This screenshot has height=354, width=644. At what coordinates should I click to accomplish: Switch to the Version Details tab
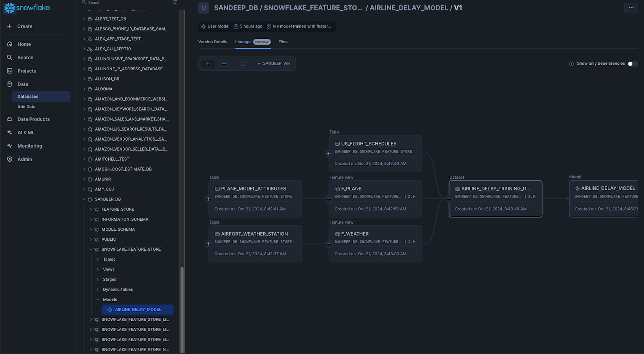212,42
